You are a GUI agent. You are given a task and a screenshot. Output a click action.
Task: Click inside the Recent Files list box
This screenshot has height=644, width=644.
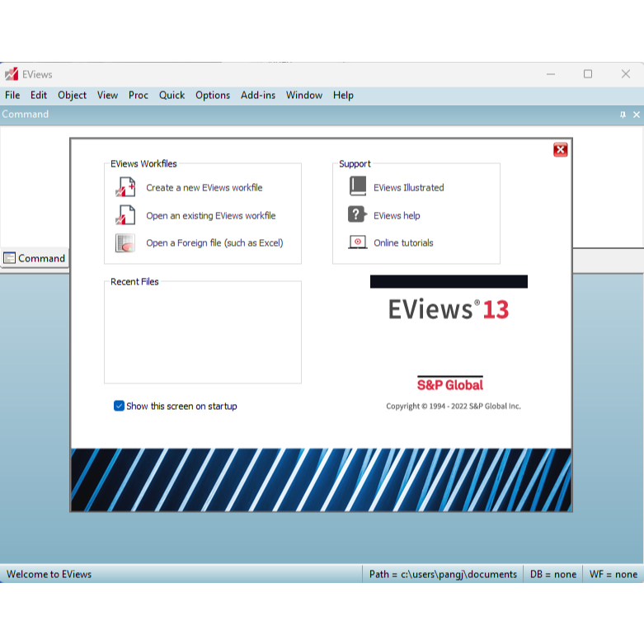pos(202,334)
